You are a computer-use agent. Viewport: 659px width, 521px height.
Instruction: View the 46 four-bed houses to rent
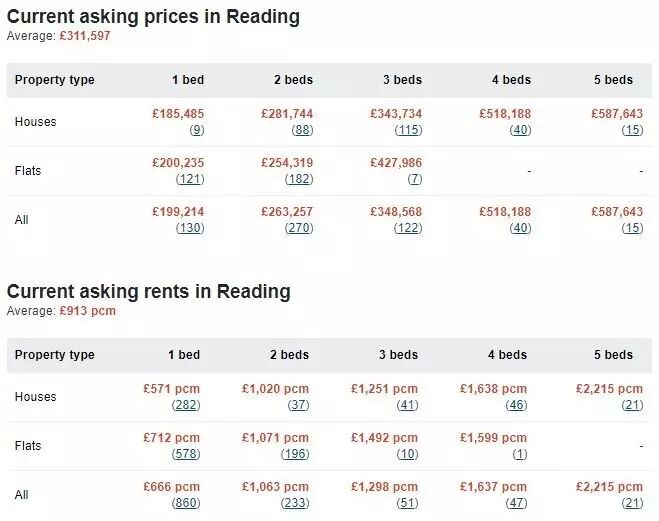[x=516, y=405]
